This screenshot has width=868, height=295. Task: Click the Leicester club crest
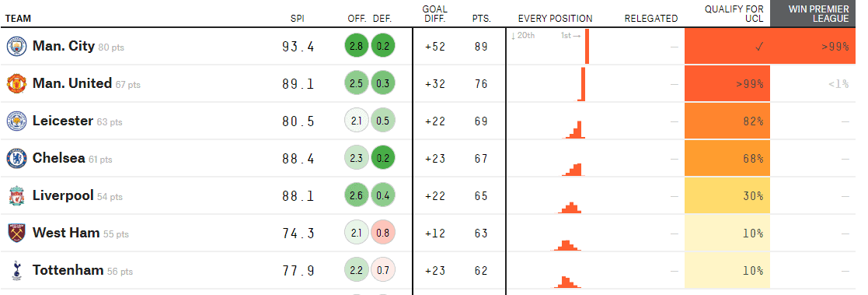(16, 121)
